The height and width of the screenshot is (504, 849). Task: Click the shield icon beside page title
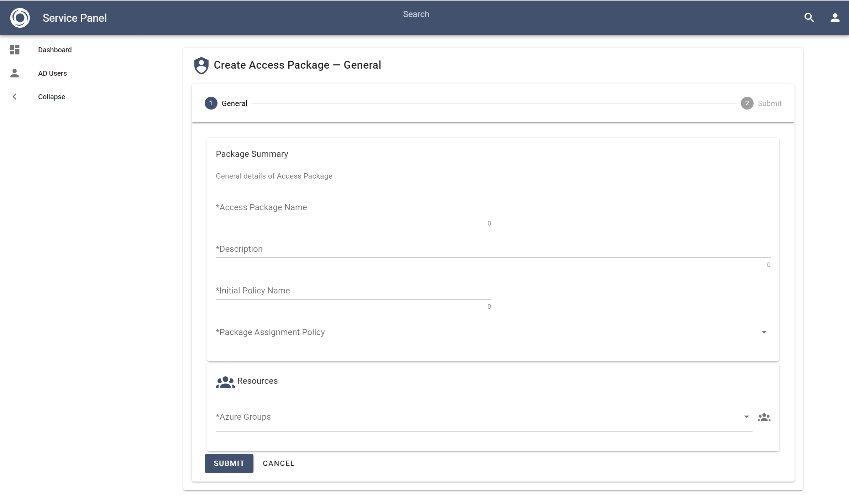point(201,65)
